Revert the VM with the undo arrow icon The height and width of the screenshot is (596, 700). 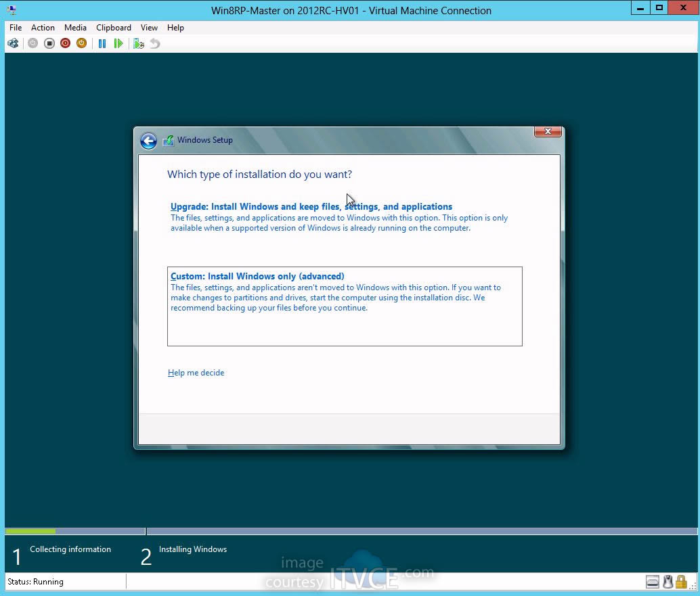tap(154, 43)
